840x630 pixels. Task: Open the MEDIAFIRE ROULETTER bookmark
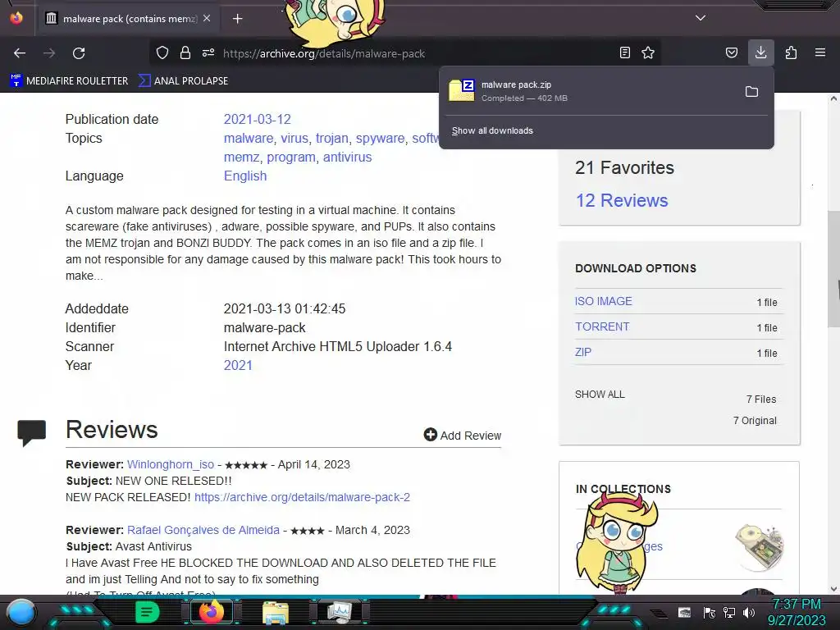coord(69,81)
